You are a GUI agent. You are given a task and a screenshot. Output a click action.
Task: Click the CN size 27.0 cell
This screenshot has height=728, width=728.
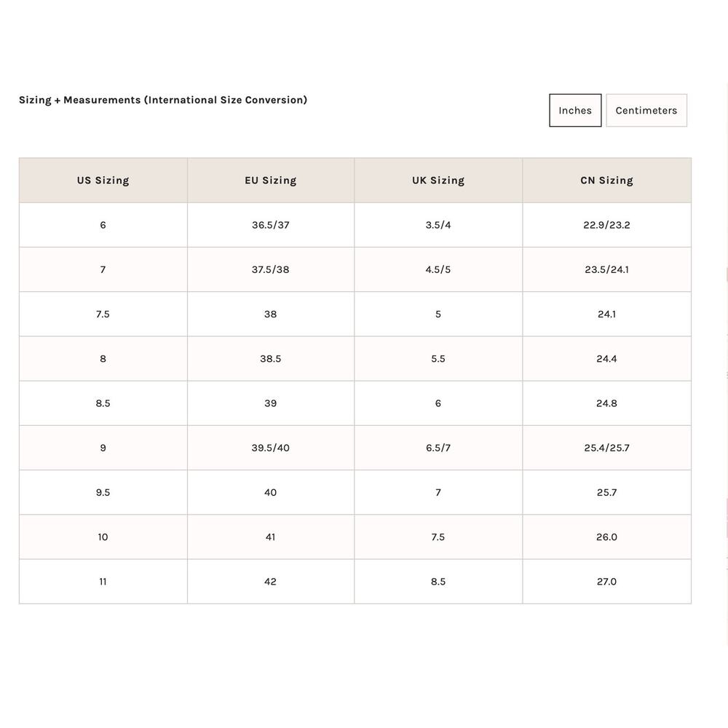click(606, 582)
